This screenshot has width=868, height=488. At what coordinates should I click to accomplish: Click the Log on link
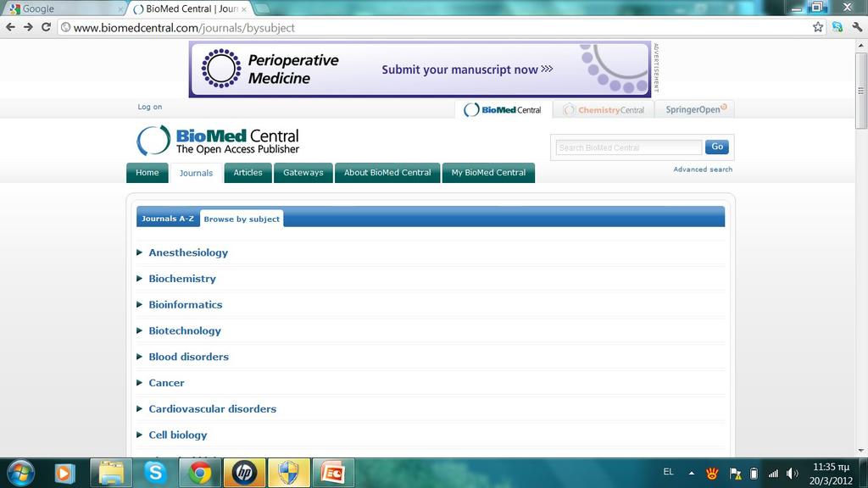[x=150, y=107]
